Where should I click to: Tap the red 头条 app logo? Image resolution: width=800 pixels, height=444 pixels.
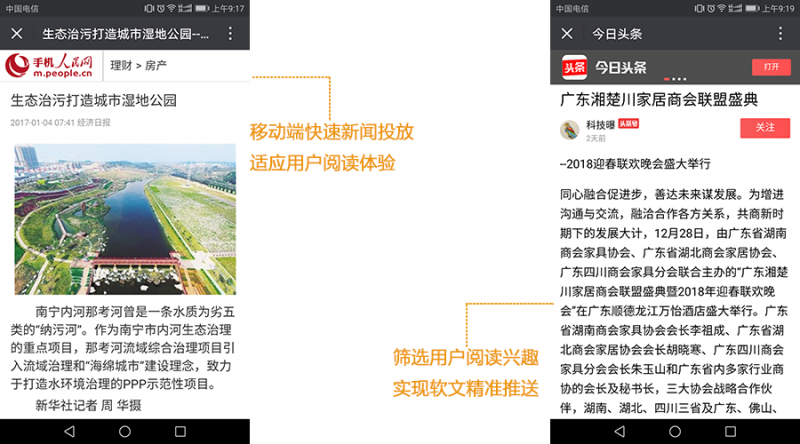pos(573,66)
